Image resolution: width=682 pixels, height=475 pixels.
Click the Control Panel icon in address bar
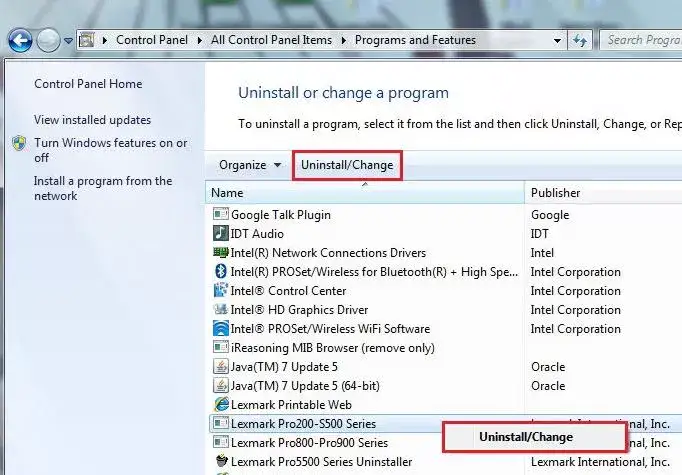tap(87, 40)
